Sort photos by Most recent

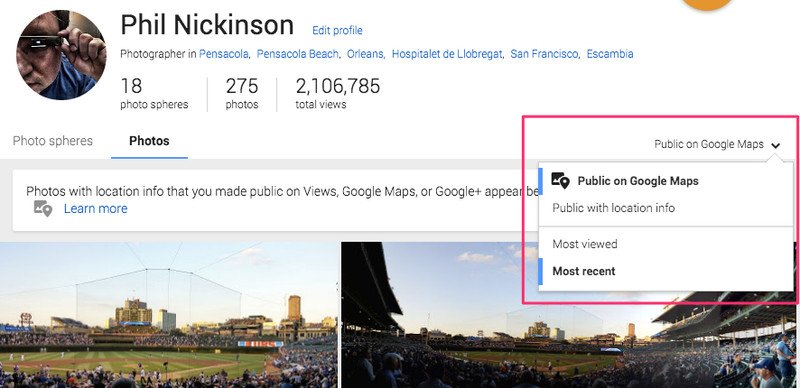pyautogui.click(x=584, y=271)
